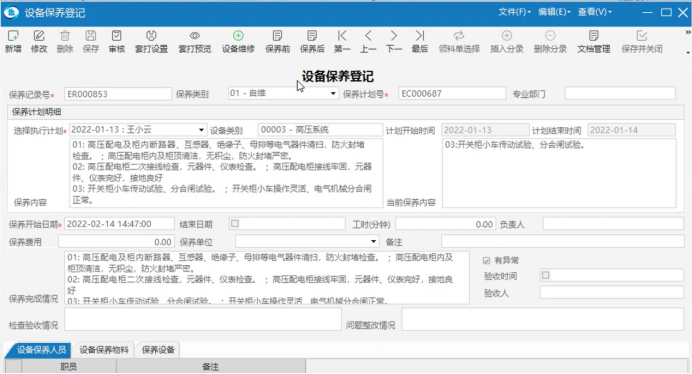Click the 保养开始日期 field
This screenshot has height=374, width=692.
point(119,224)
